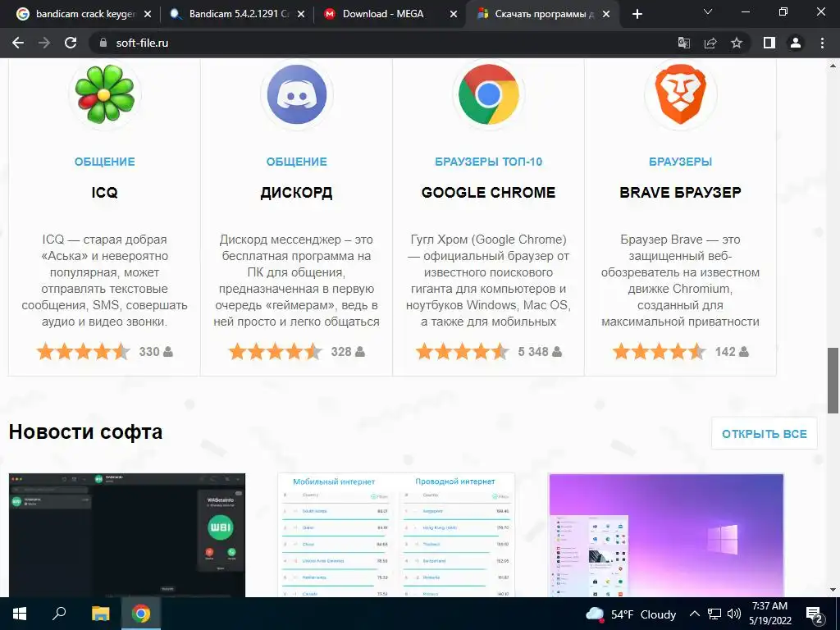Close the bandicam crack keygen tab
This screenshot has height=630, width=840.
coord(148,14)
